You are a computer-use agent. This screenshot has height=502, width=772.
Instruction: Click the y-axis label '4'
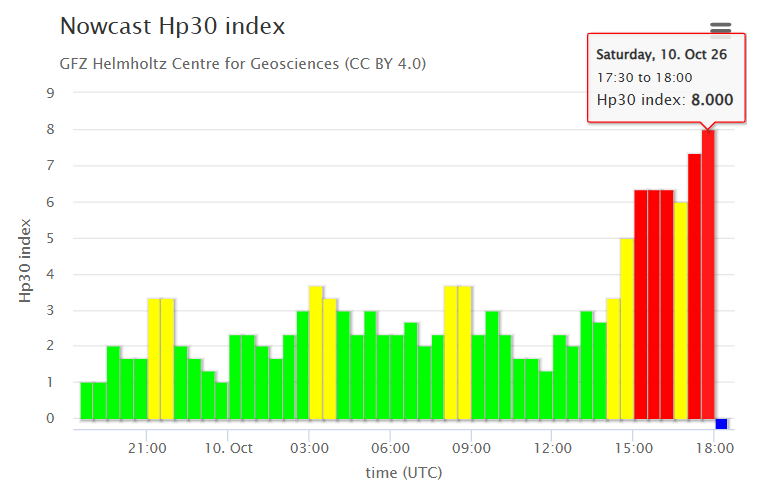tap(50, 274)
